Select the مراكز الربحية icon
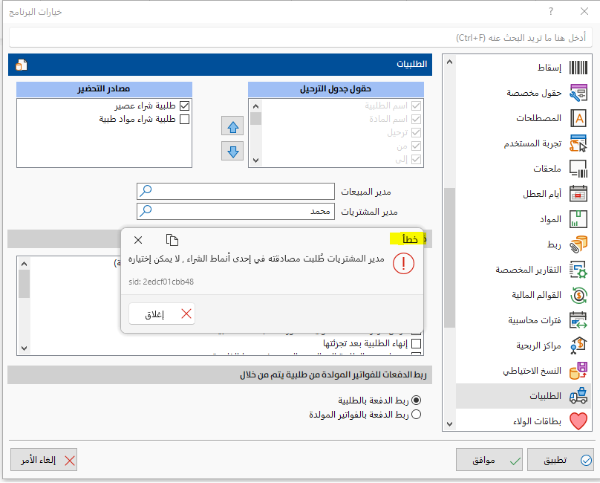The image size is (600, 483). pyautogui.click(x=578, y=346)
